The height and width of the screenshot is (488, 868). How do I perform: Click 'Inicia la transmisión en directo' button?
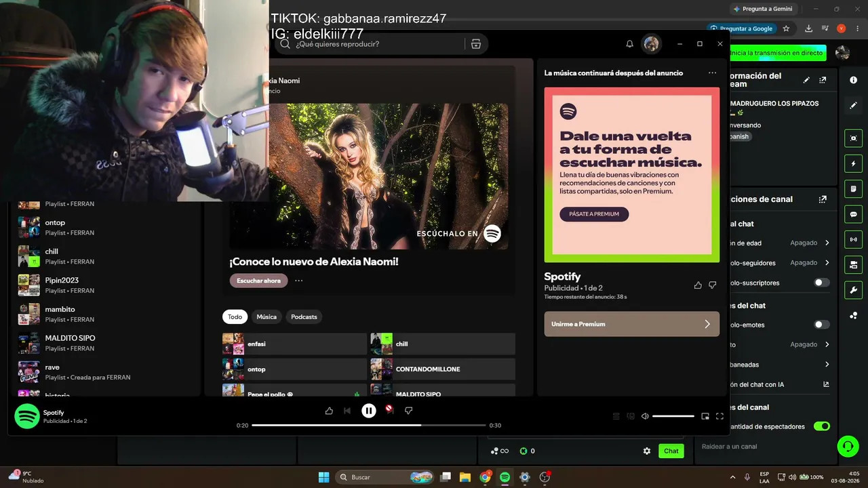(776, 53)
